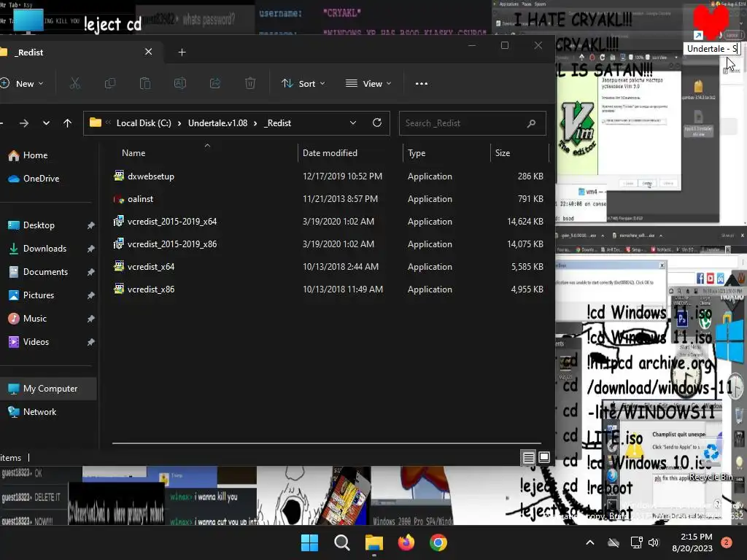Image resolution: width=747 pixels, height=560 pixels.
Task: Click the horizontal scrollbar in file list
Action: (x=326, y=443)
